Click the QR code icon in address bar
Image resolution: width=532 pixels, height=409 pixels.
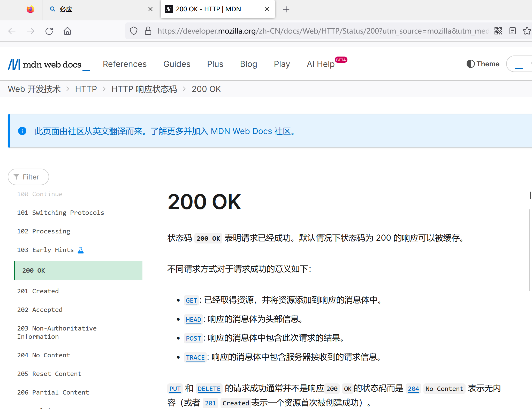pyautogui.click(x=498, y=31)
